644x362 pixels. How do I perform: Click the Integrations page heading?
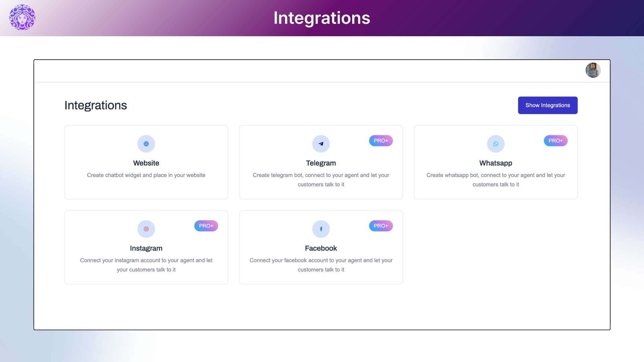96,105
